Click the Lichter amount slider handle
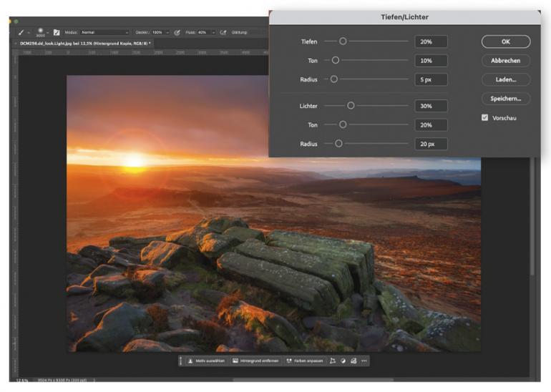 point(351,105)
